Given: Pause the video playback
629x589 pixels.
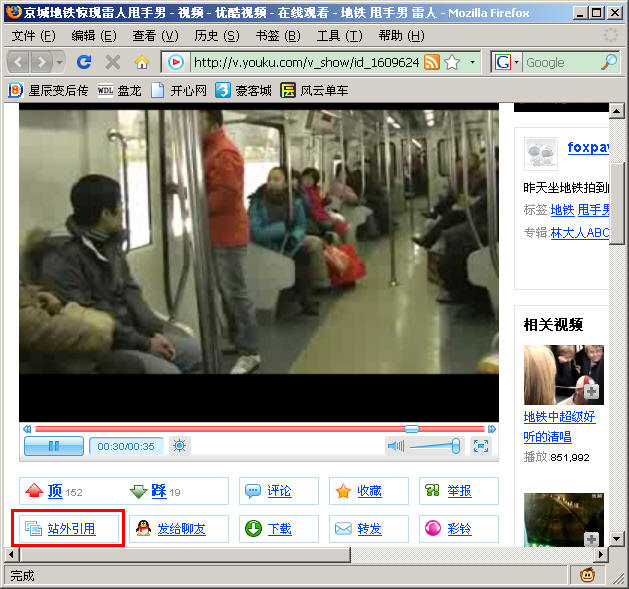Looking at the screenshot, I should coord(53,446).
